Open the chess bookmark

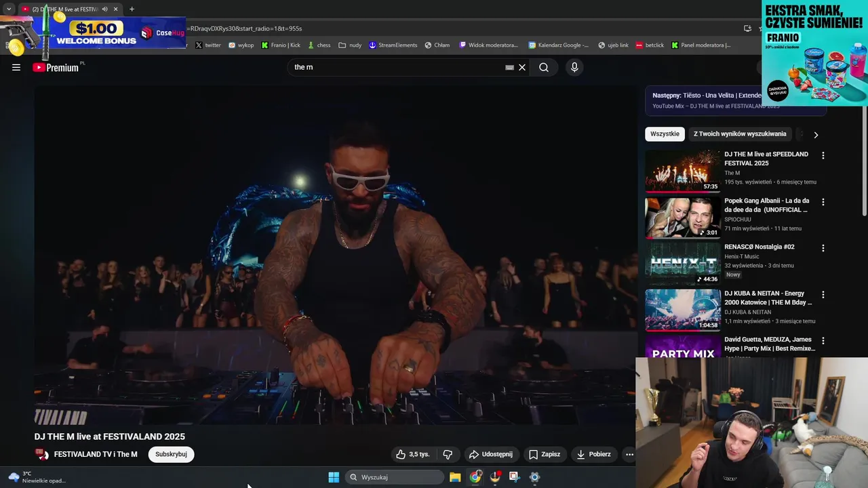click(319, 45)
